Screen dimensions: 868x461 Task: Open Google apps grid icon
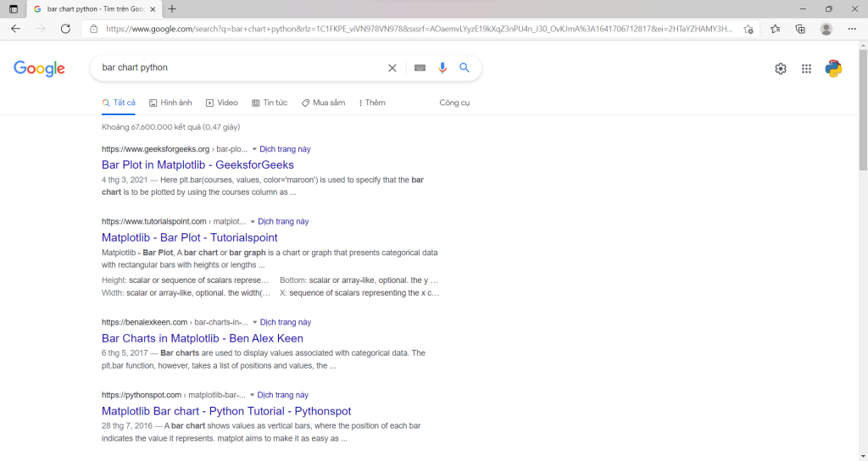click(807, 69)
